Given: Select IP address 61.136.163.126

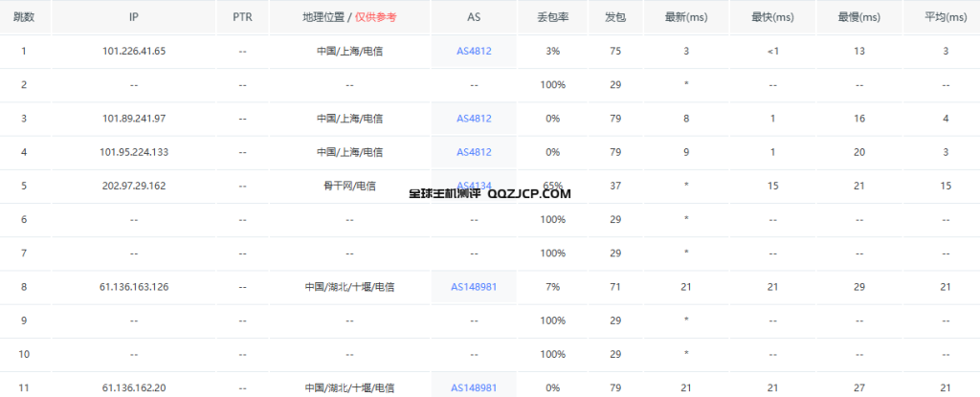Looking at the screenshot, I should (134, 287).
